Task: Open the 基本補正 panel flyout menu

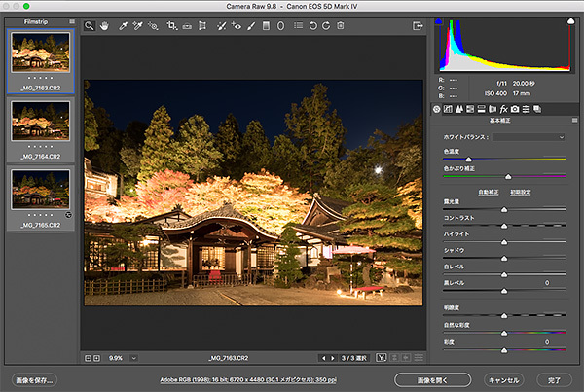Action: click(x=574, y=121)
